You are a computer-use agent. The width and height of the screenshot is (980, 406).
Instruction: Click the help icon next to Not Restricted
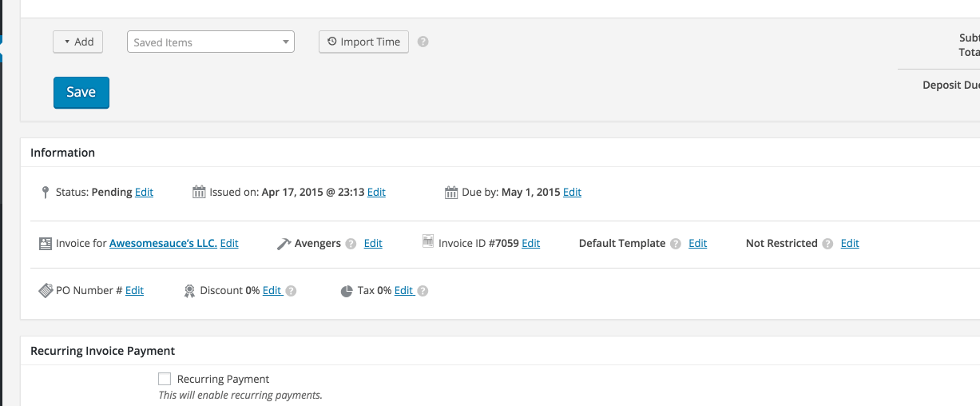(x=827, y=244)
